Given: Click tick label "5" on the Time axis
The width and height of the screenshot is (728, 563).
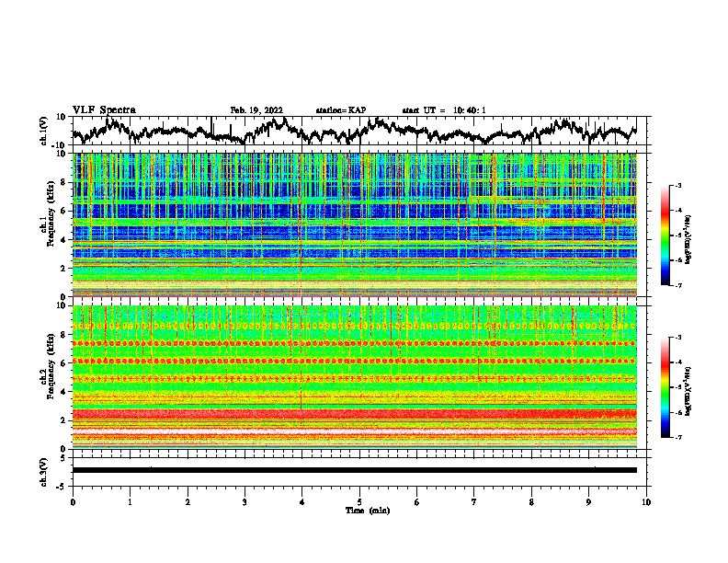Looking at the screenshot, I should [x=359, y=502].
